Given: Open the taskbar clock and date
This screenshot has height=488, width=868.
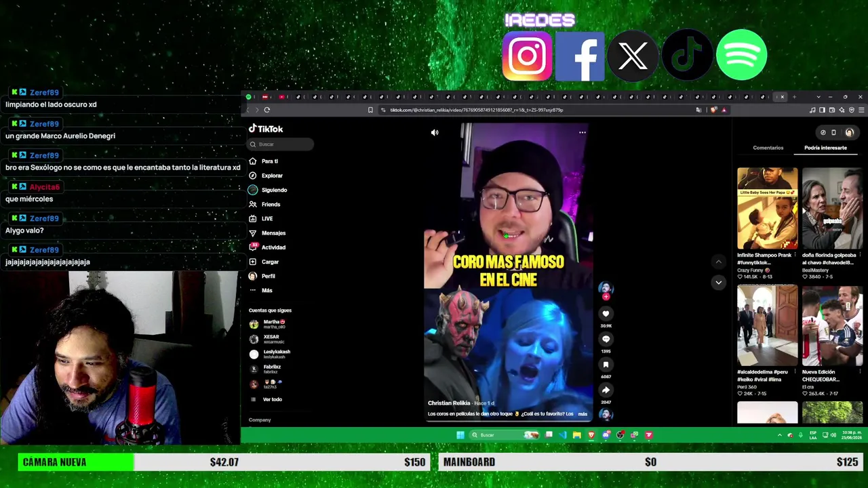Looking at the screenshot, I should [851, 435].
